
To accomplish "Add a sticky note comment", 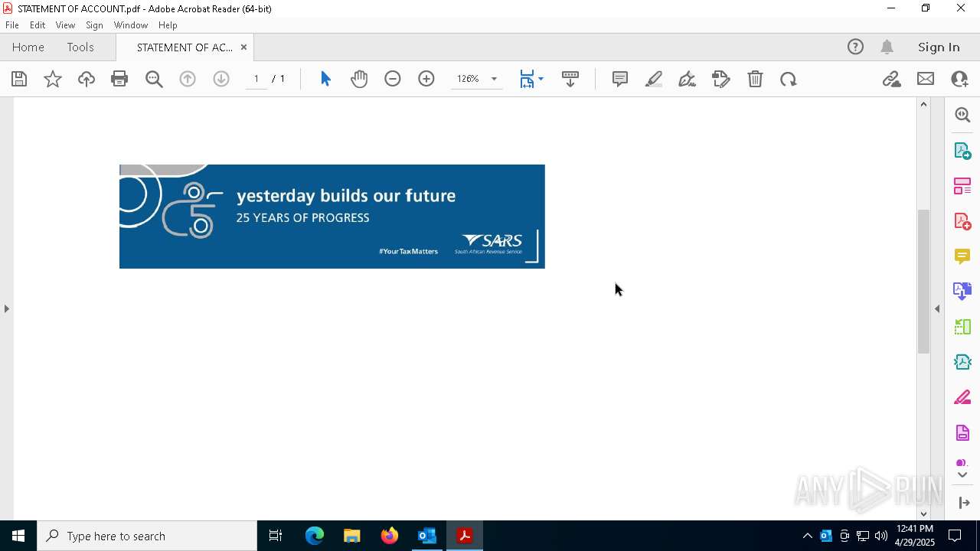I will tap(620, 79).
